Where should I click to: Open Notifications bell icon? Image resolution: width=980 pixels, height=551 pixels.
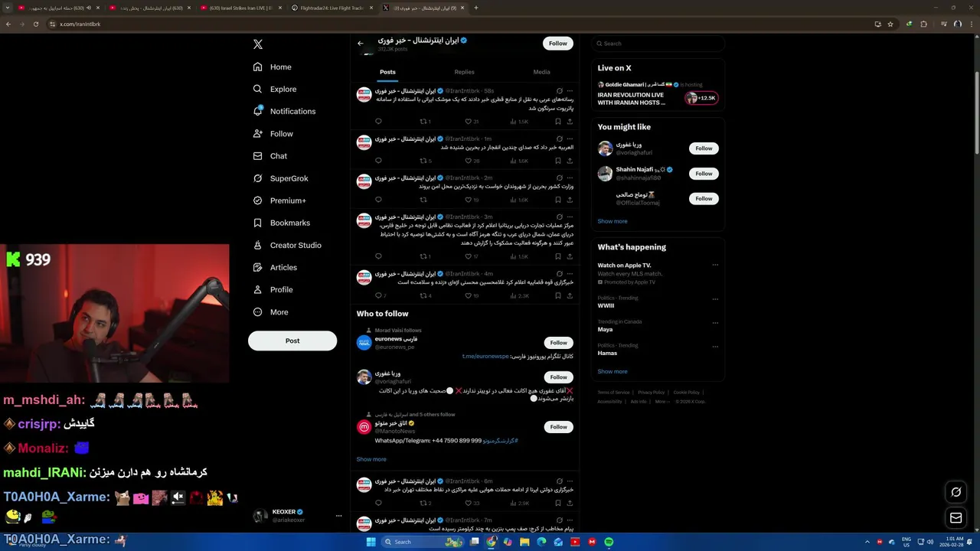click(258, 111)
